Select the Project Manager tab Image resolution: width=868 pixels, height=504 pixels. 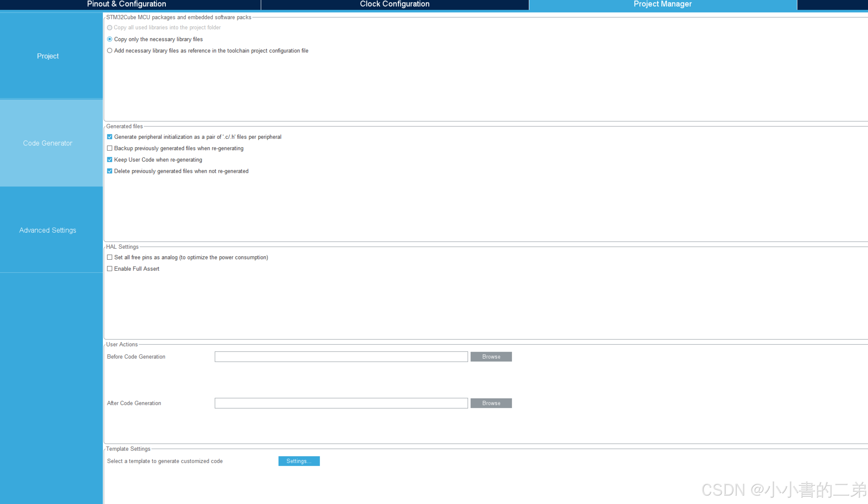662,4
